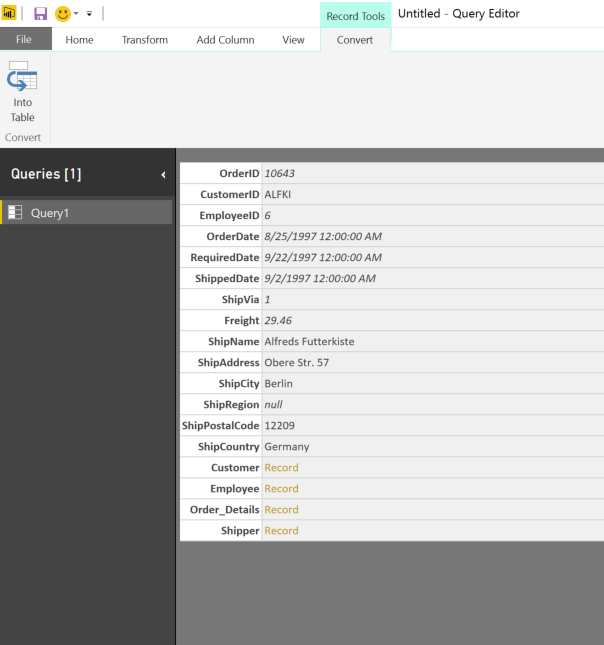Switch to the Home tab
This screenshot has width=604, height=645.
[x=80, y=40]
